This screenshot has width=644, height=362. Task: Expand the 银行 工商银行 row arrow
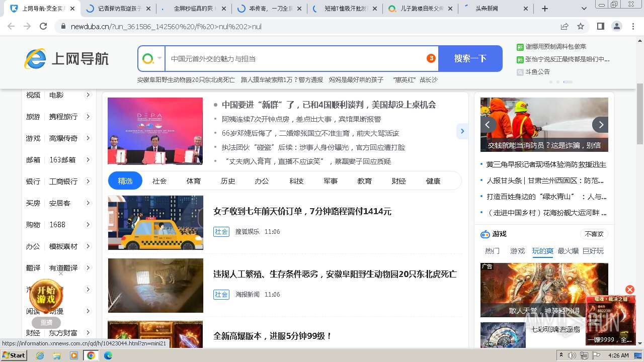tap(88, 182)
